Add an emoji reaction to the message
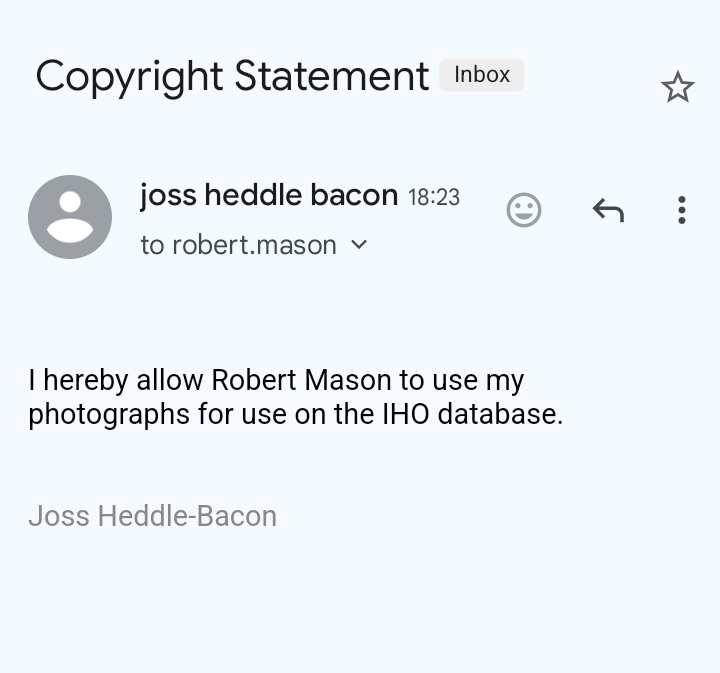Image resolution: width=720 pixels, height=673 pixels. click(523, 210)
